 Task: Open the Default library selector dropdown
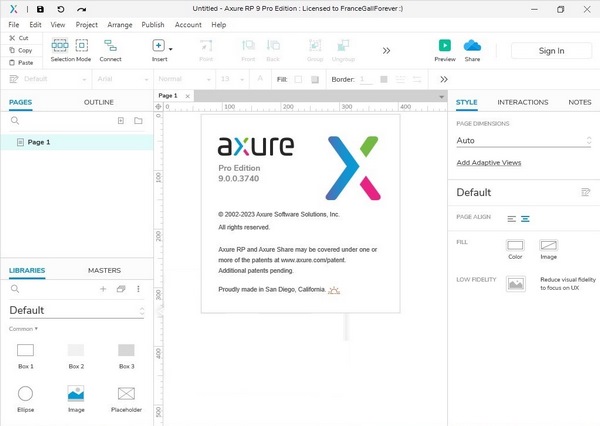(x=77, y=310)
